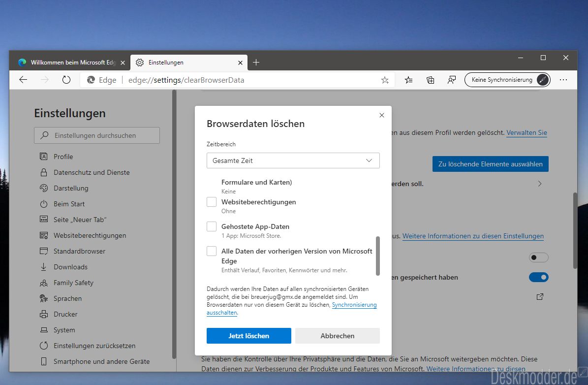Click the address bar showing edge://settings/clearBrowserData
588x385 pixels.
tap(237, 80)
